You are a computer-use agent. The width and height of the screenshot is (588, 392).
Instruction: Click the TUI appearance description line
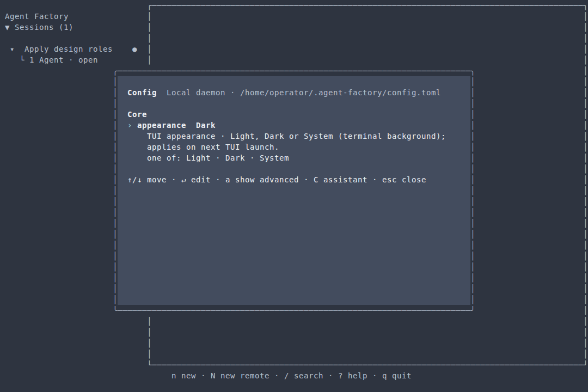click(x=296, y=136)
